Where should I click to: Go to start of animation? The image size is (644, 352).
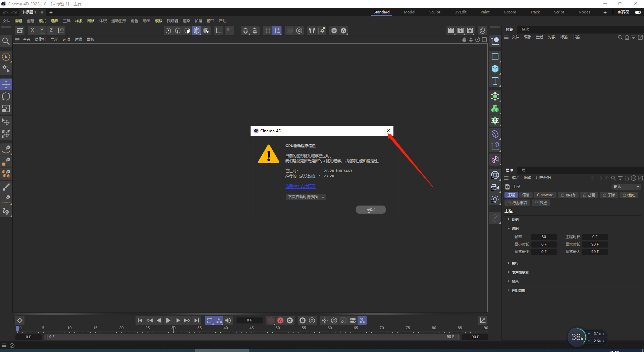click(140, 320)
